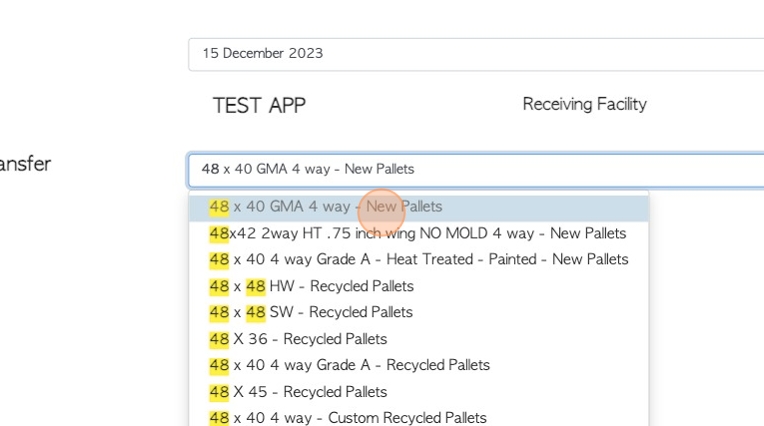764x426 pixels.
Task: Select 48 x 40 GMA 4 way New Pallets option
Action: 419,207
